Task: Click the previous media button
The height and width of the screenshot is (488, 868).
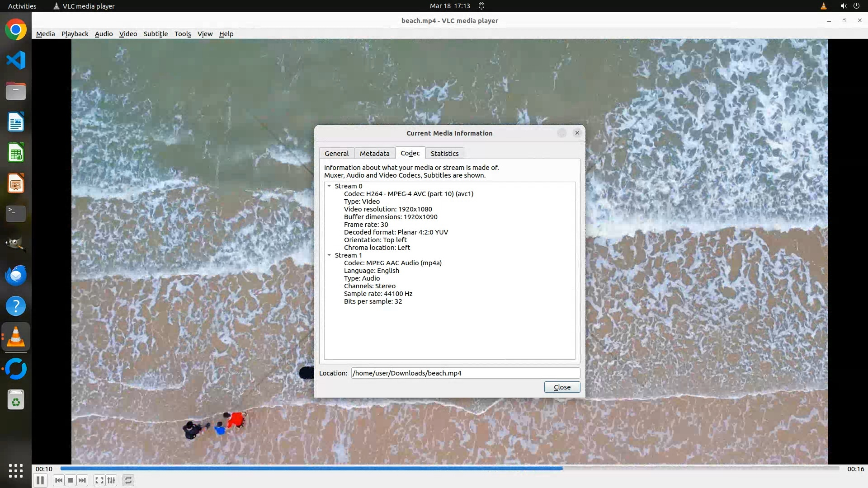Action: coord(58,480)
